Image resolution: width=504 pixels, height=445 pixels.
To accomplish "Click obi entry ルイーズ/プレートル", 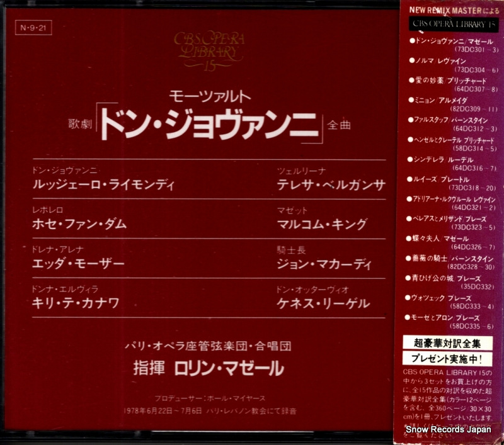I will coord(438,179).
